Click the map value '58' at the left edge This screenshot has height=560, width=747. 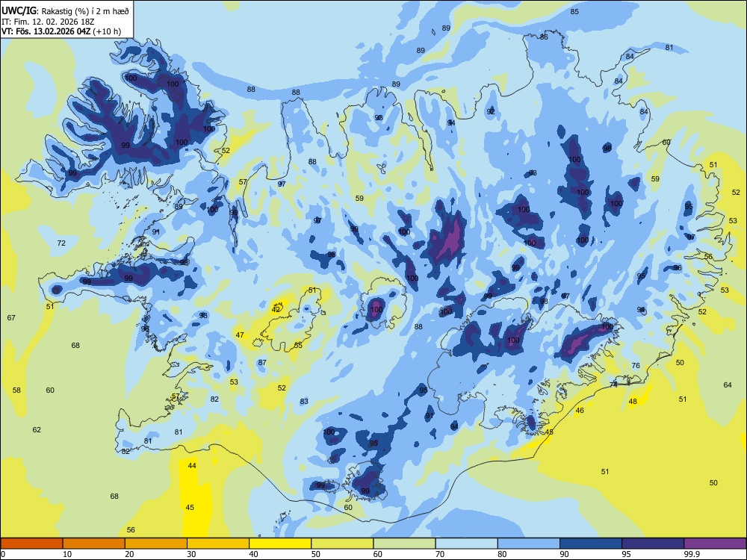(16, 390)
